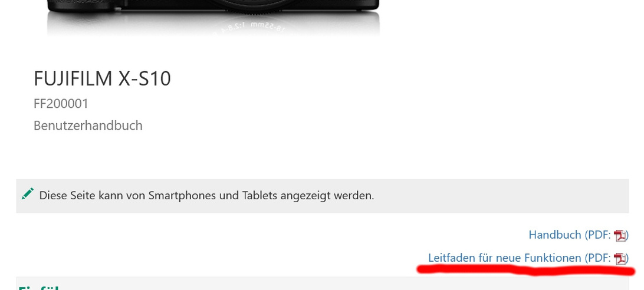Image resolution: width=644 pixels, height=290 pixels.
Task: Expand the partially visible green Einfü section heading
Action: (x=39, y=288)
